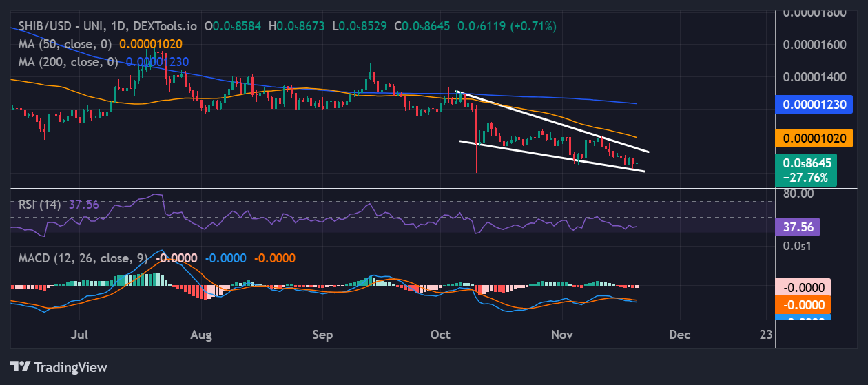Select the upper white wedge trendline

pos(551,121)
